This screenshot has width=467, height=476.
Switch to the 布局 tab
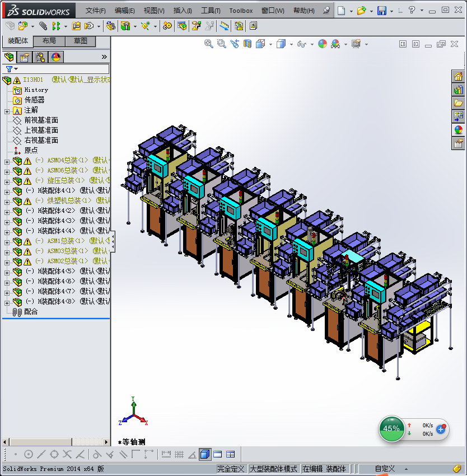click(x=49, y=41)
